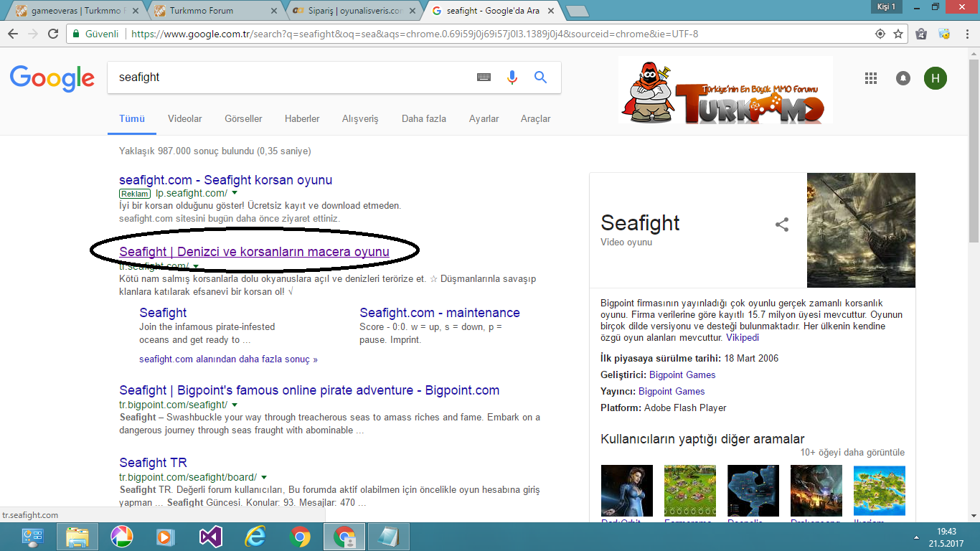The image size is (980, 551).
Task: Open the Google account avatar H
Action: pyautogui.click(x=936, y=78)
